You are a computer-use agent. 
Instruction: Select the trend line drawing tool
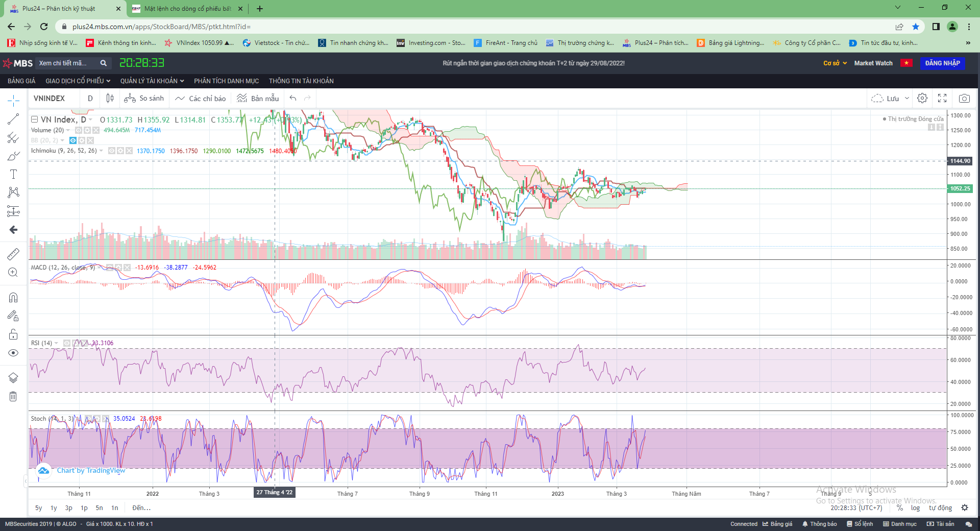tap(13, 119)
